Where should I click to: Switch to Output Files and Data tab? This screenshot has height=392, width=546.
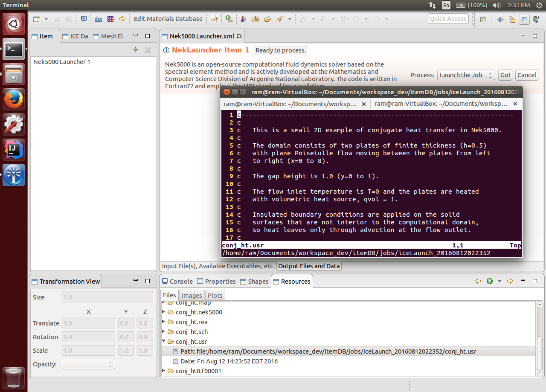[309, 266]
